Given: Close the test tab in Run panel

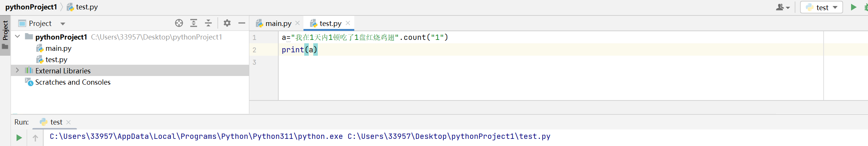Looking at the screenshot, I should pos(68,122).
